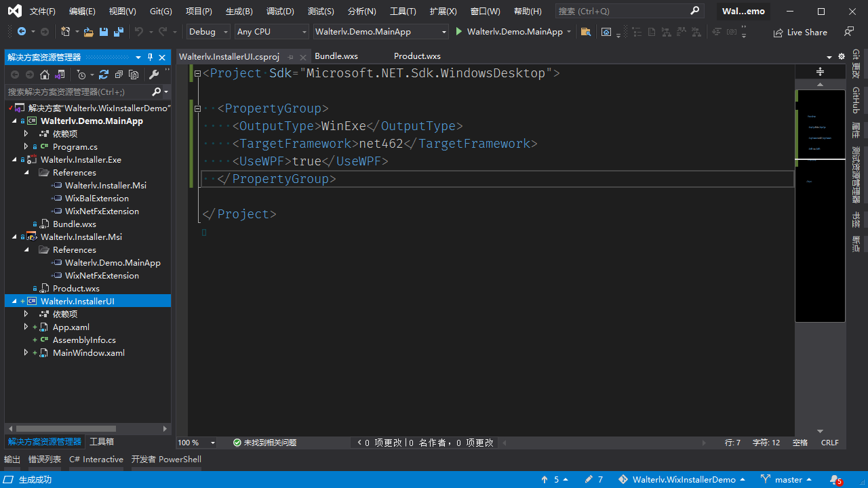
Task: Switch to the Bundle.wxs tab
Action: click(x=336, y=56)
